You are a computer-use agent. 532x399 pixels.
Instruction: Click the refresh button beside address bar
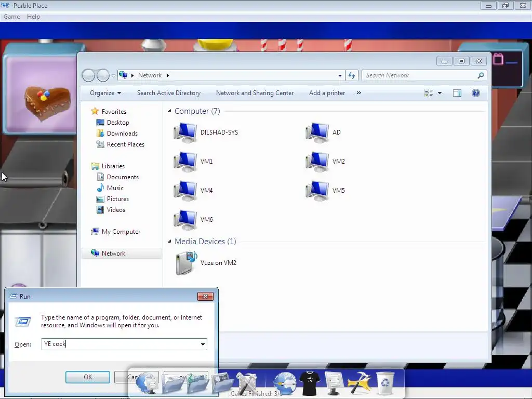pyautogui.click(x=352, y=75)
